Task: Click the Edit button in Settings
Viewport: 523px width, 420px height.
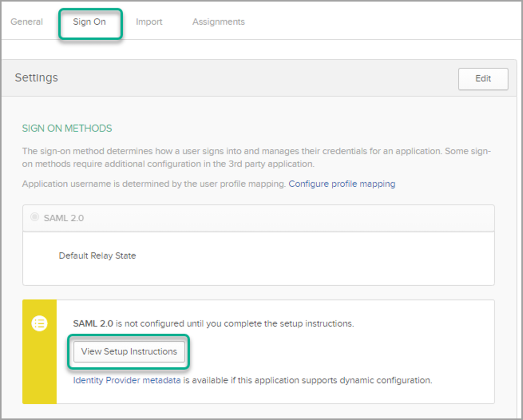Action: [x=483, y=79]
